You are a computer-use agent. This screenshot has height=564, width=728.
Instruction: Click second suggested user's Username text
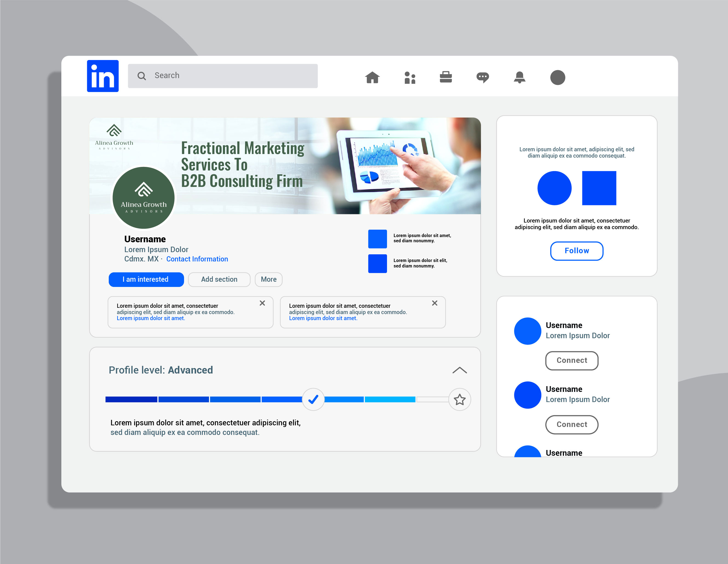click(564, 389)
